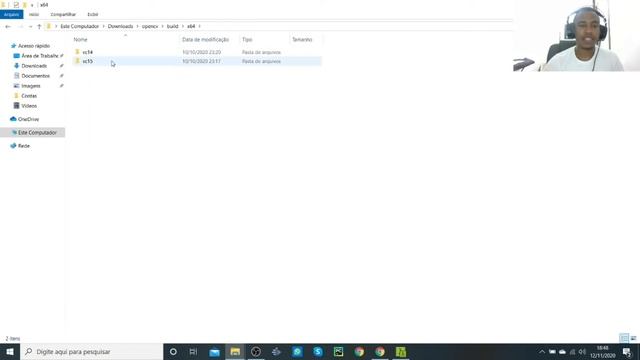Open second Chrome icon on taskbar
This screenshot has width=640, height=360.
coord(380,351)
